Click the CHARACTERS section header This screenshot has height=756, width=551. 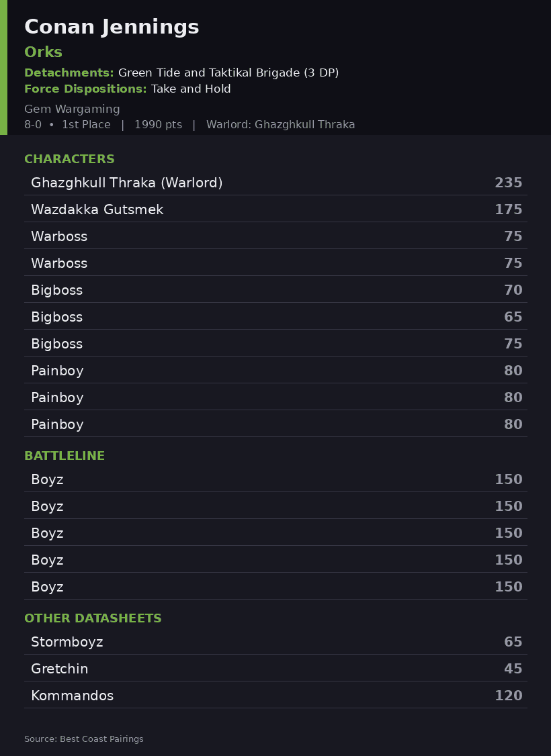pos(69,159)
